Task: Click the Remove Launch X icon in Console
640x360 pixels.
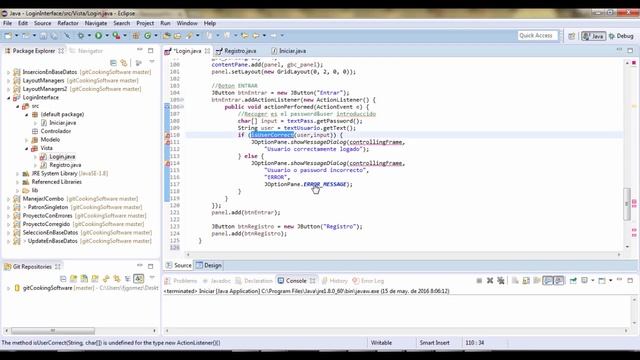Action: click(490, 281)
